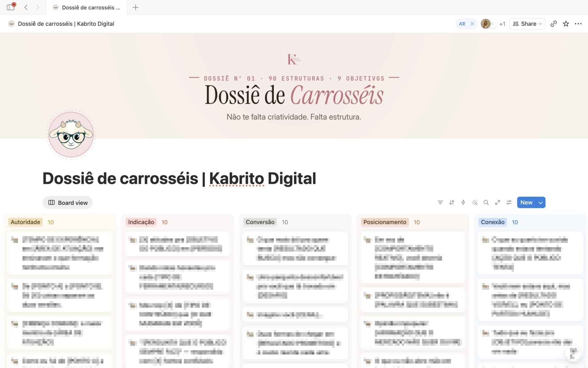The height and width of the screenshot is (368, 588).
Task: Open the Share dropdown
Action: point(527,24)
